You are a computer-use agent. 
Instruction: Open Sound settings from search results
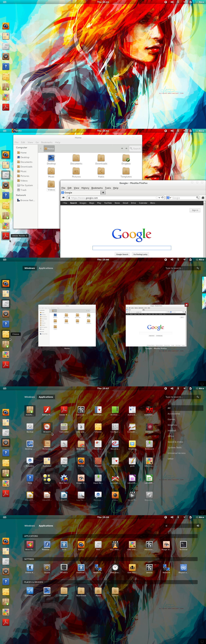47,568
